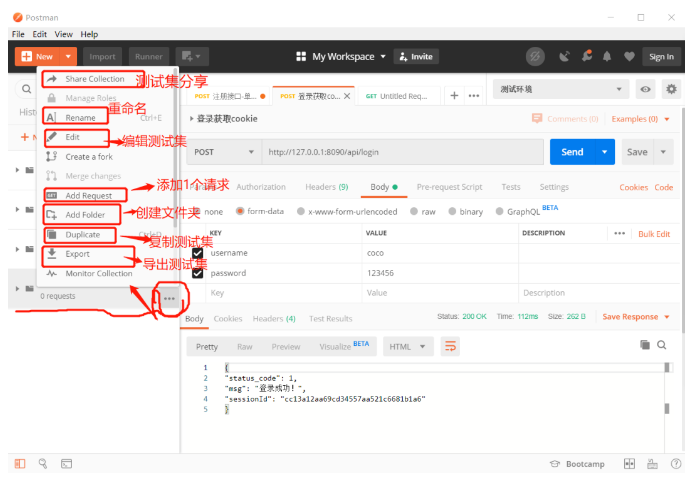The image size is (691, 479).
Task: Copy response with the copy icon
Action: point(645,345)
